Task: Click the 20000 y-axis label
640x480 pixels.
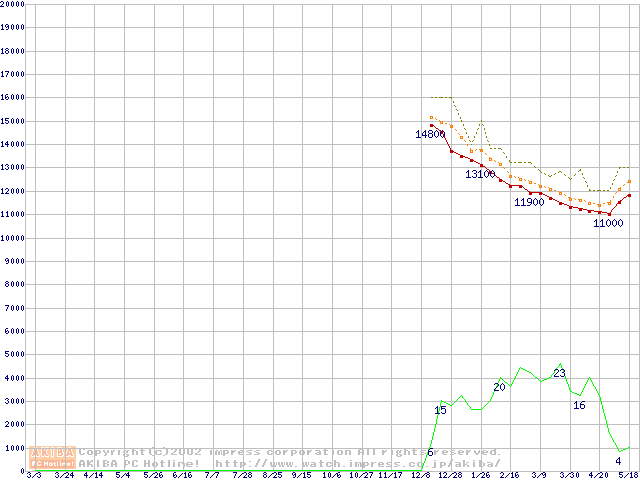Action: [12, 4]
